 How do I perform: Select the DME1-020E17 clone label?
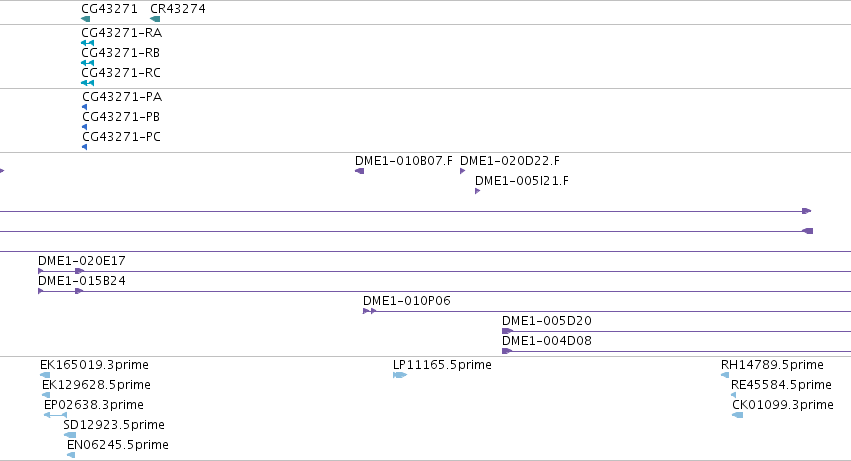[81, 261]
